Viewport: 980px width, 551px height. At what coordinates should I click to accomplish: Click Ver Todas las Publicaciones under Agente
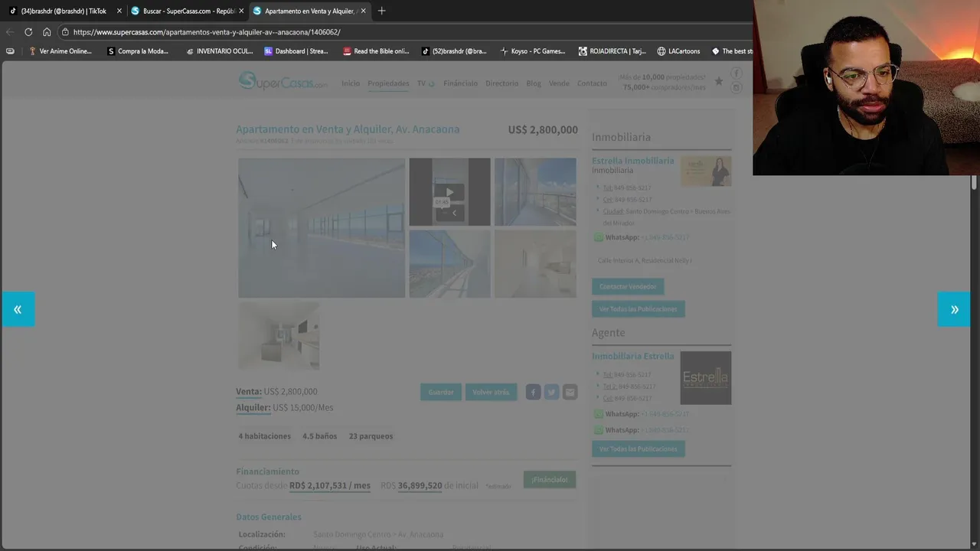point(639,449)
